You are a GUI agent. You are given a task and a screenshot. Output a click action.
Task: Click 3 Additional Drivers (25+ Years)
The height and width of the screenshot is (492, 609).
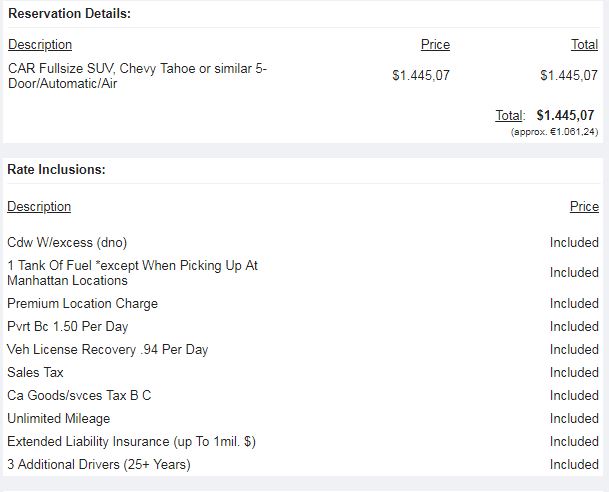(98, 465)
